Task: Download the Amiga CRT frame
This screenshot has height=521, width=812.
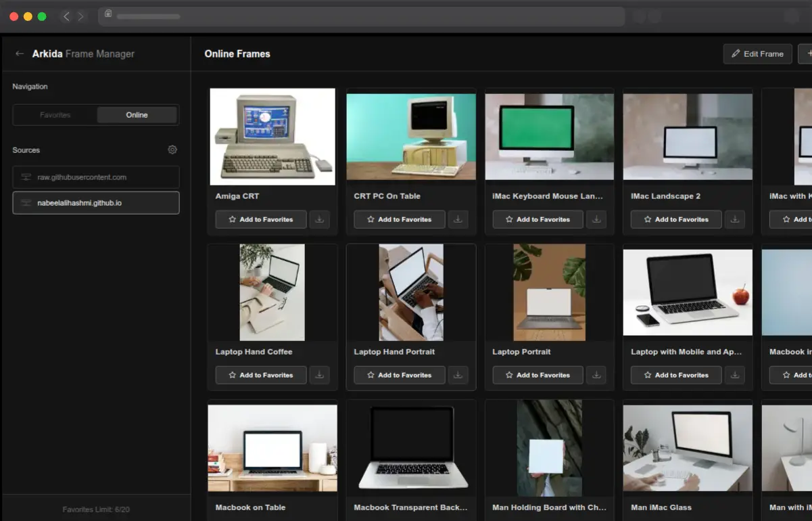Action: point(320,219)
